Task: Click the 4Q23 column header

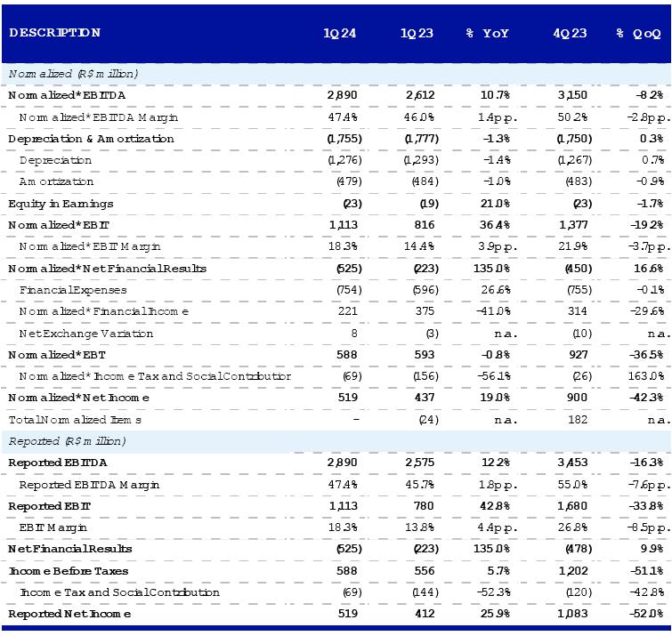Action: [x=570, y=34]
